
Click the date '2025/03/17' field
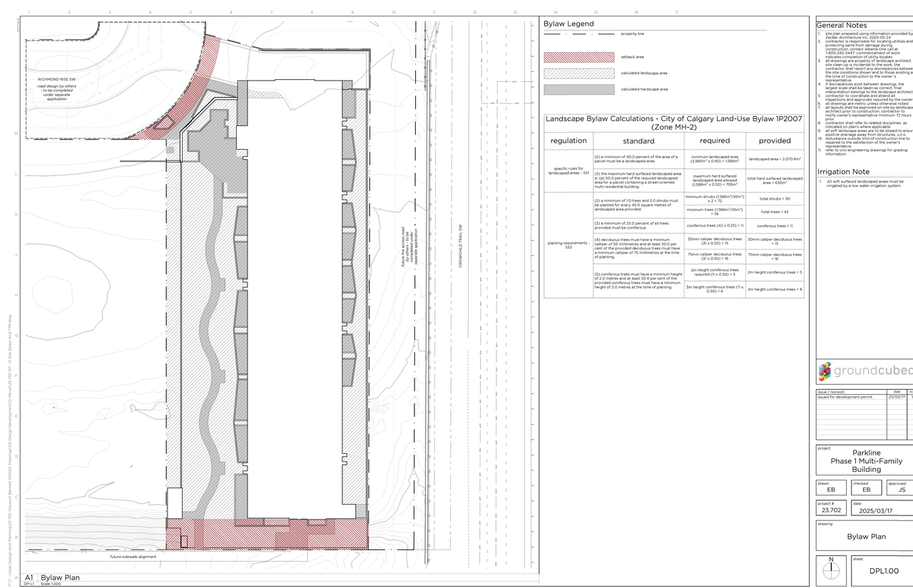pyautogui.click(x=882, y=508)
